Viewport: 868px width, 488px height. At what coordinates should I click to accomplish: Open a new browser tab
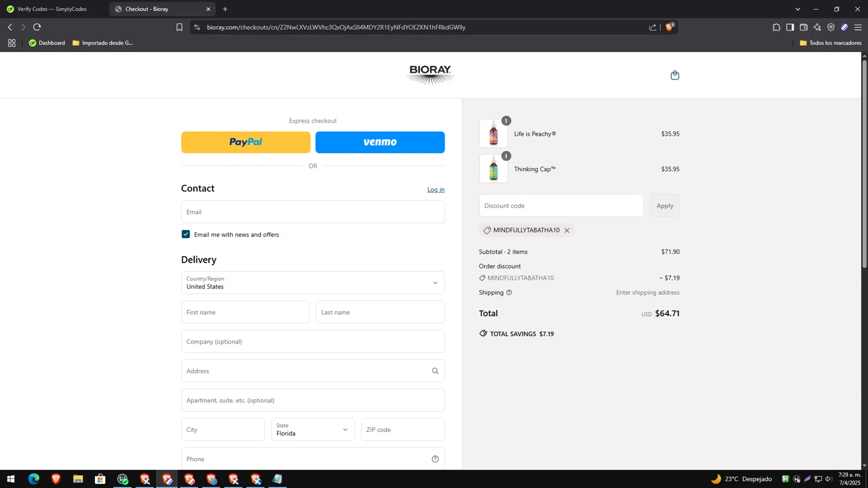point(225,9)
